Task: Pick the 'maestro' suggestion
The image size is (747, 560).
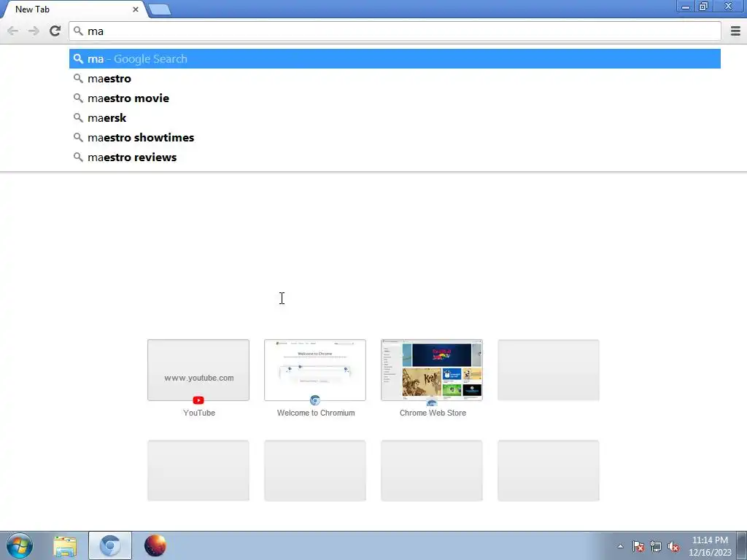Action: [395, 79]
